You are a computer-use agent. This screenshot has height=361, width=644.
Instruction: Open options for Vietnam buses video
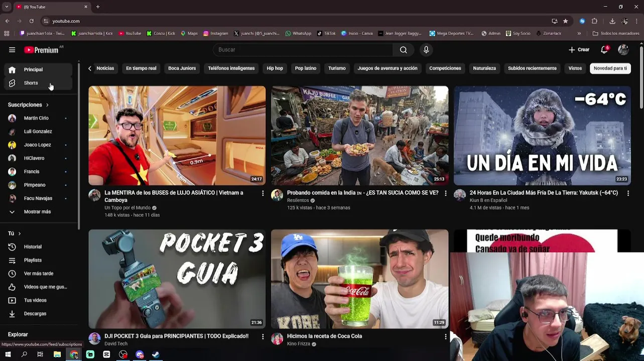point(263,193)
